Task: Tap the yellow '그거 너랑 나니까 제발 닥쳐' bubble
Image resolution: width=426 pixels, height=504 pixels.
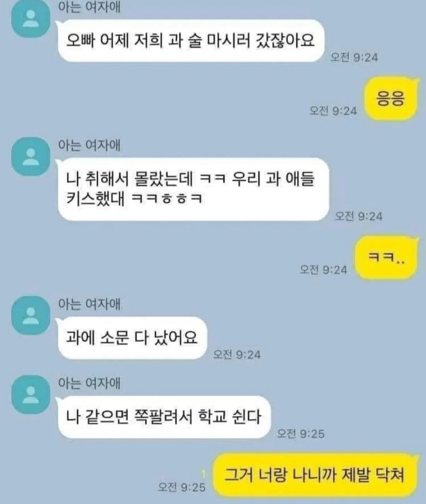Action: [x=315, y=475]
